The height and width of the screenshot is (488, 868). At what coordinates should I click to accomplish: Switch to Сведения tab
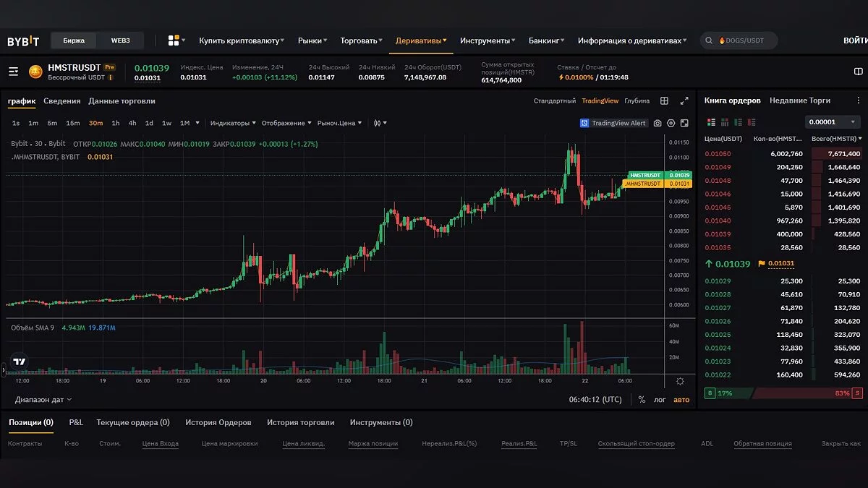coord(61,101)
